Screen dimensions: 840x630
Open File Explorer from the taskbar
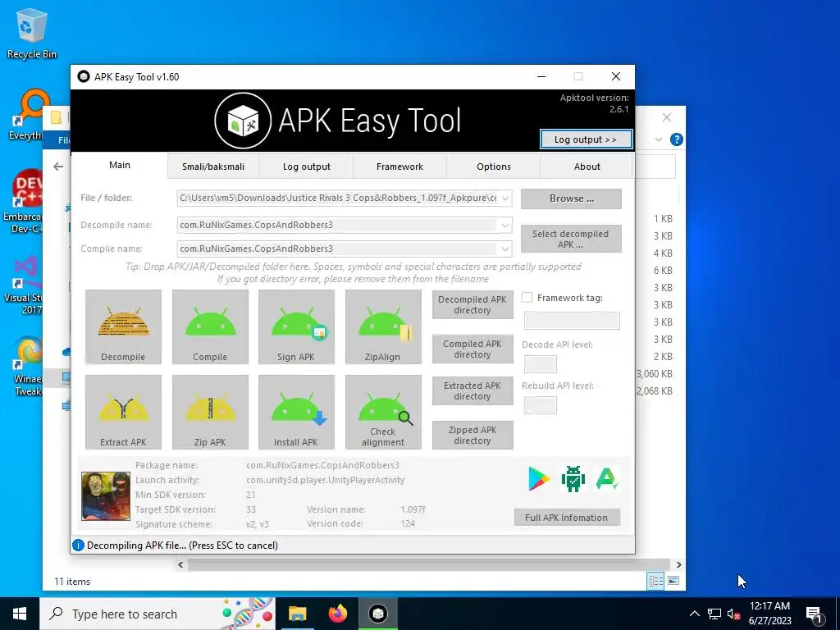297,614
